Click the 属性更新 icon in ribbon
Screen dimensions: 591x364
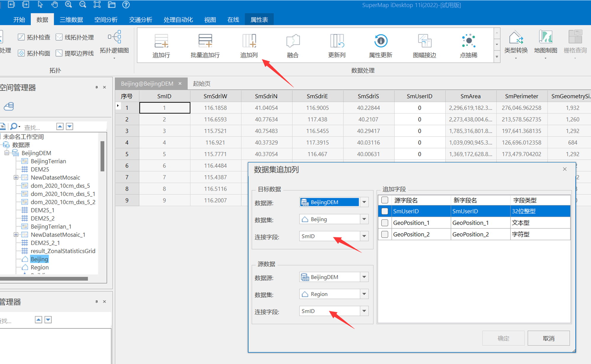pyautogui.click(x=380, y=41)
